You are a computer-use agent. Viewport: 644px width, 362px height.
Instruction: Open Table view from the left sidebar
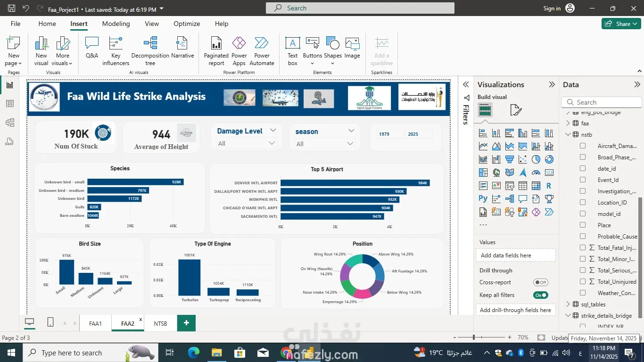pyautogui.click(x=10, y=104)
